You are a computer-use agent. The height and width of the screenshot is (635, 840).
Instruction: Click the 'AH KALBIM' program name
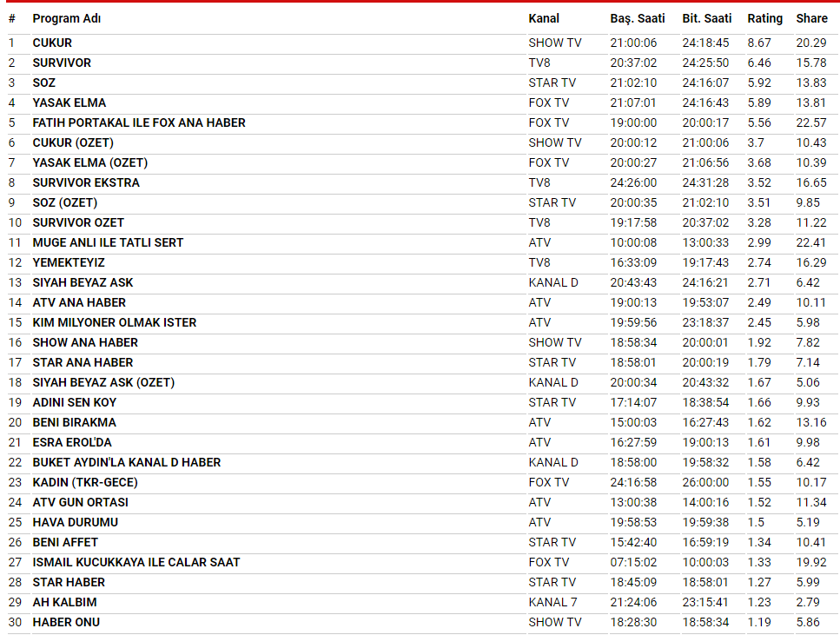pos(65,602)
